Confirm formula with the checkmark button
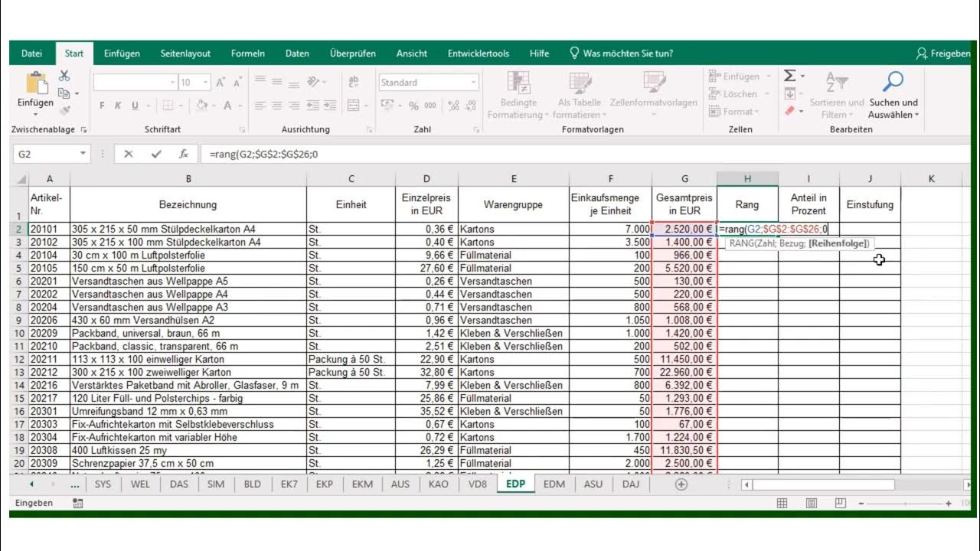The width and height of the screenshot is (980, 551). click(156, 154)
